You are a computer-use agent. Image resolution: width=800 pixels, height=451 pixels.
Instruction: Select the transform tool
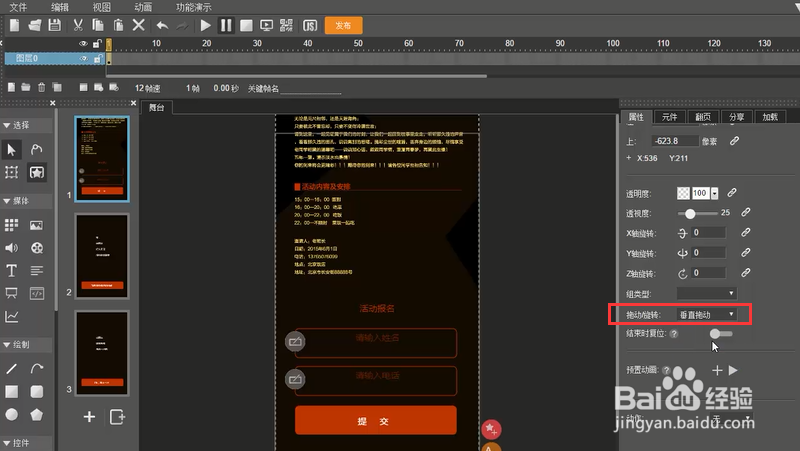(x=11, y=172)
